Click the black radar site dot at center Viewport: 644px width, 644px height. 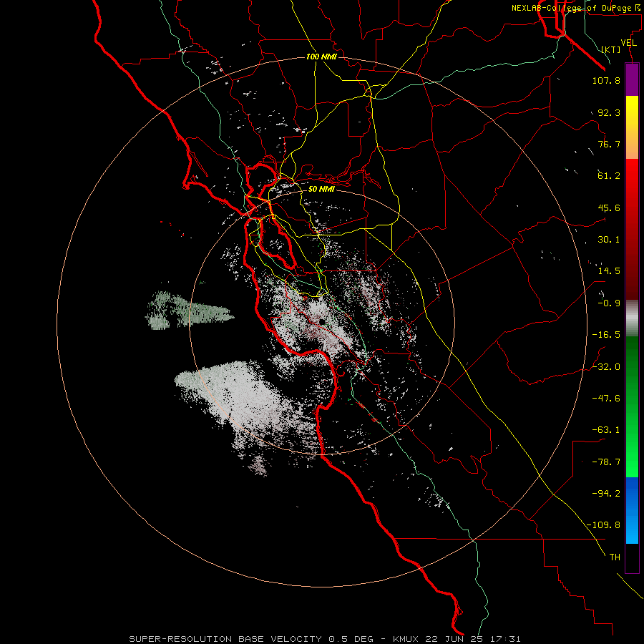(323, 322)
